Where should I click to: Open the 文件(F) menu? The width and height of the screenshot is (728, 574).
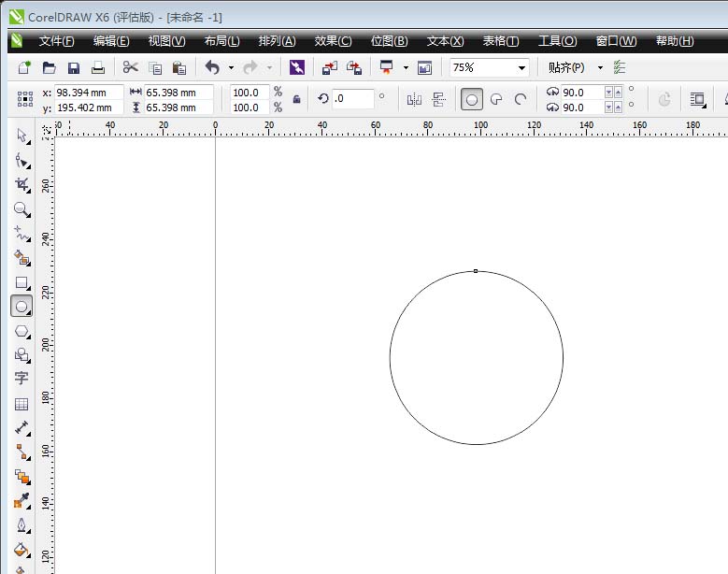point(56,41)
